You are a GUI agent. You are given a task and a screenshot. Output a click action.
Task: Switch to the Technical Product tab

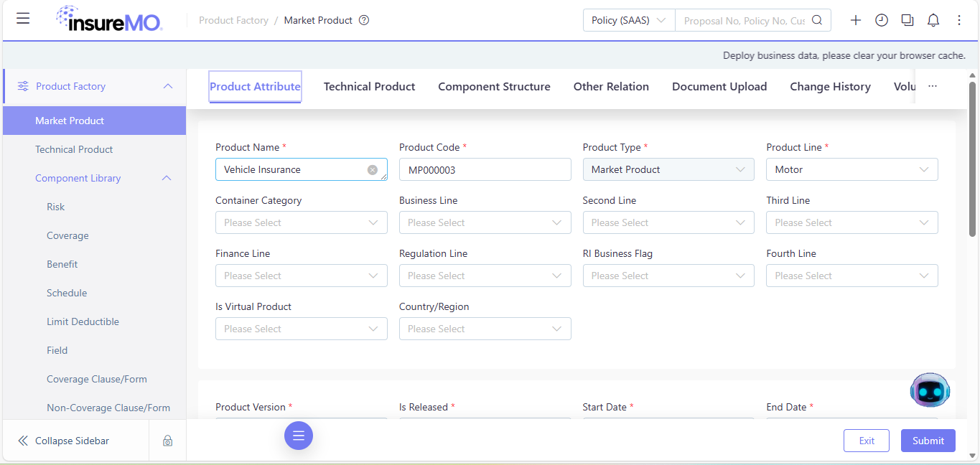(369, 86)
